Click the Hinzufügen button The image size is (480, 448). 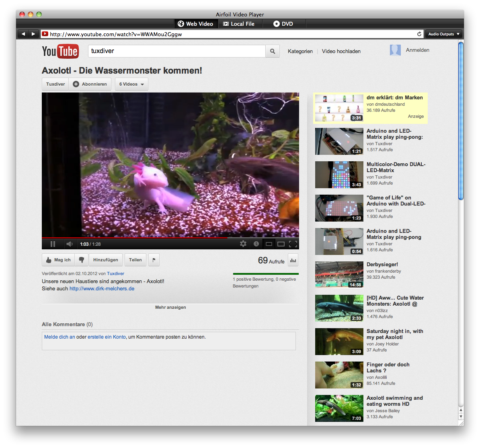pyautogui.click(x=106, y=260)
